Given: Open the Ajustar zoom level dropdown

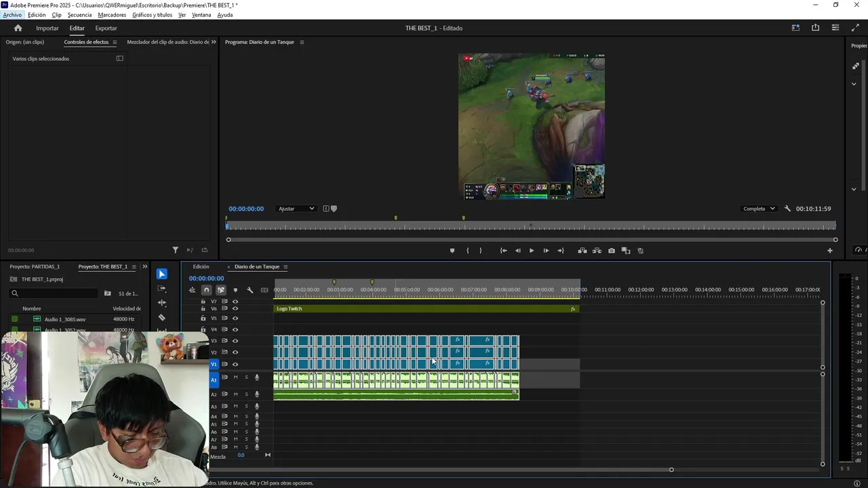Looking at the screenshot, I should (296, 209).
